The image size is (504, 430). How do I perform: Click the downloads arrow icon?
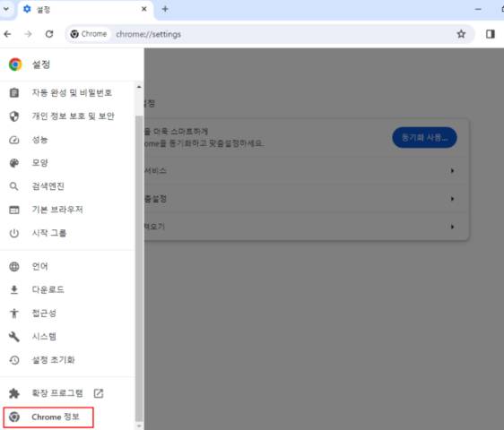click(14, 289)
